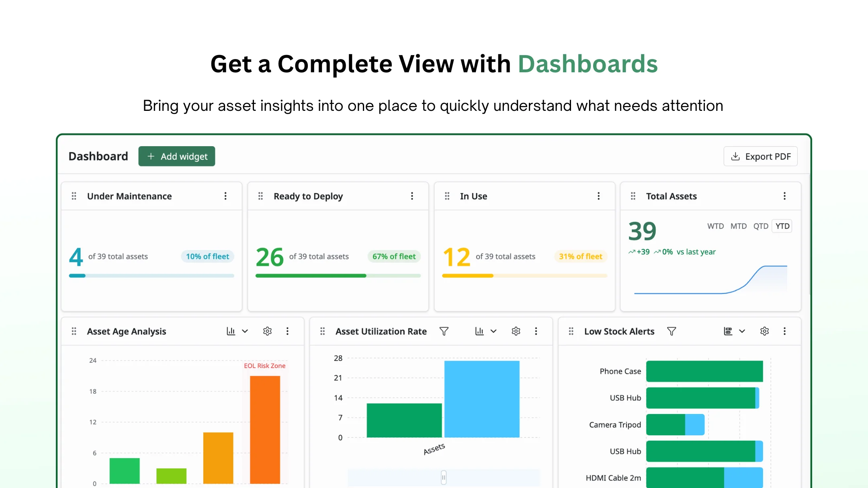Grab the Total Assets widget drag handle
The image size is (868, 488).
tap(633, 196)
